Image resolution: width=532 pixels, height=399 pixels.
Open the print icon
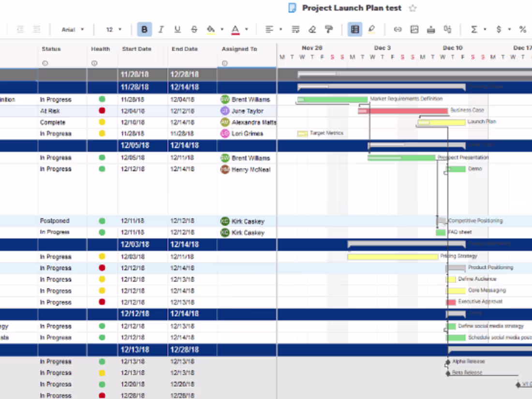tap(430, 29)
